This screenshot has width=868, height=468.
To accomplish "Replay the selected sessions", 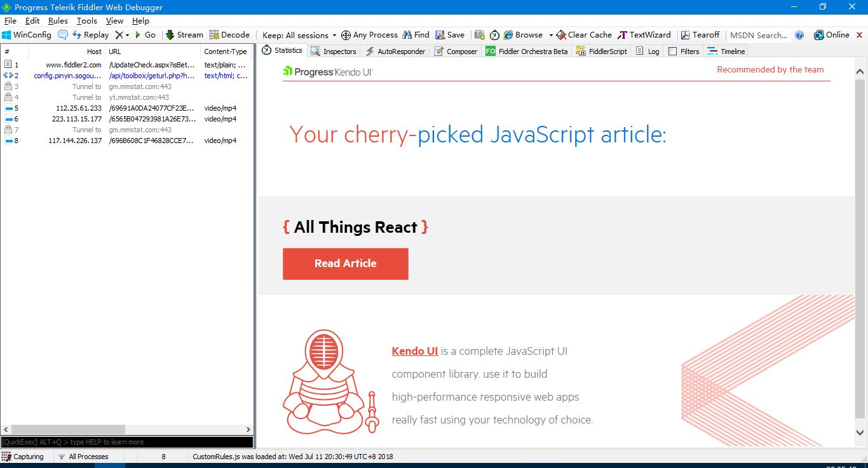I will click(90, 35).
